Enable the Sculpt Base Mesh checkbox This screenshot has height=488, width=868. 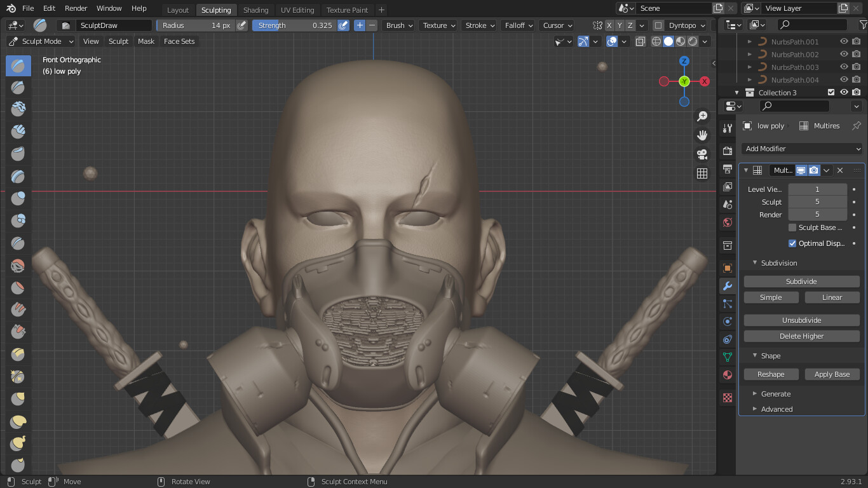(x=792, y=227)
